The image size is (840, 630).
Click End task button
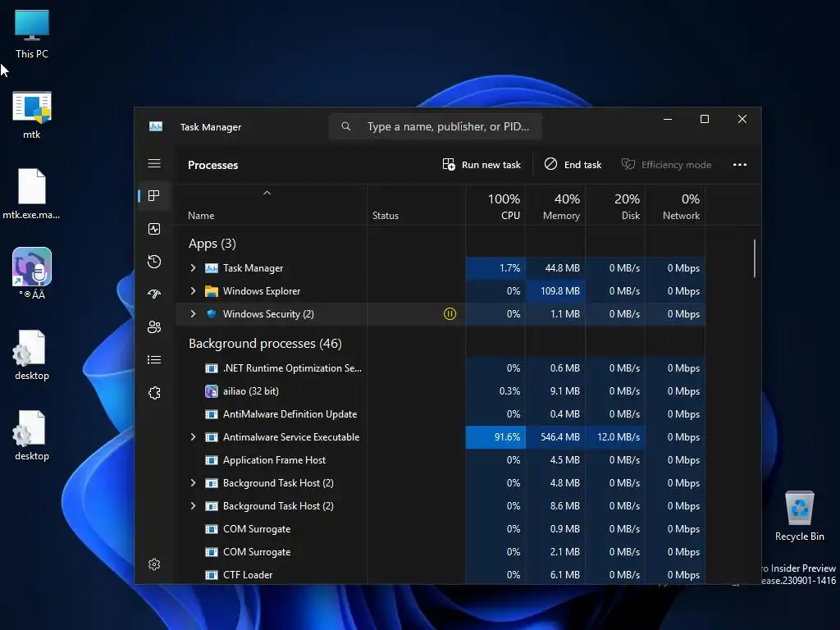[573, 164]
